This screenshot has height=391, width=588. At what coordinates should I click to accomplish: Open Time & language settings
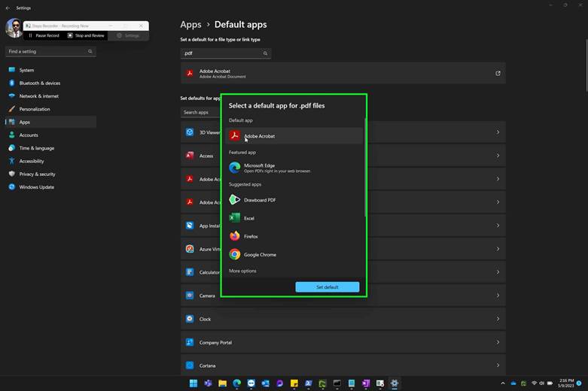50,148
